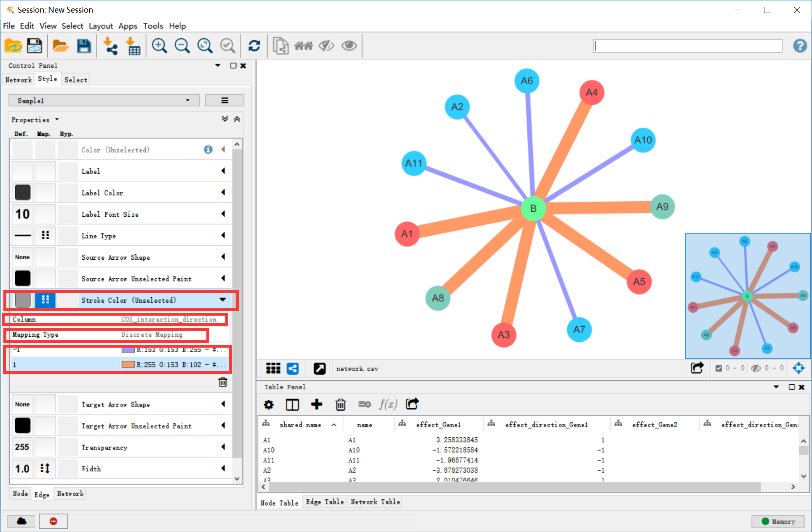Zoom in on the network view
Screen dimensions: 812x532
pyautogui.click(x=159, y=46)
